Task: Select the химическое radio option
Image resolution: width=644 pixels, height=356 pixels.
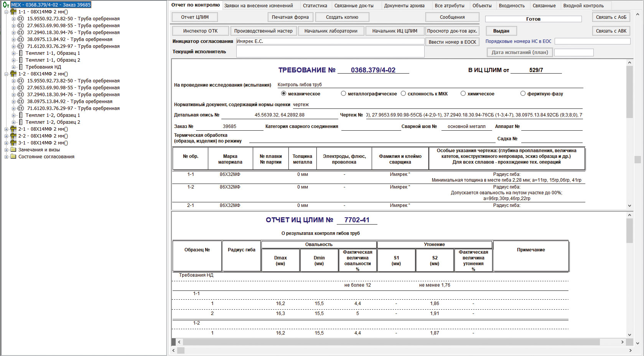Action: point(463,94)
